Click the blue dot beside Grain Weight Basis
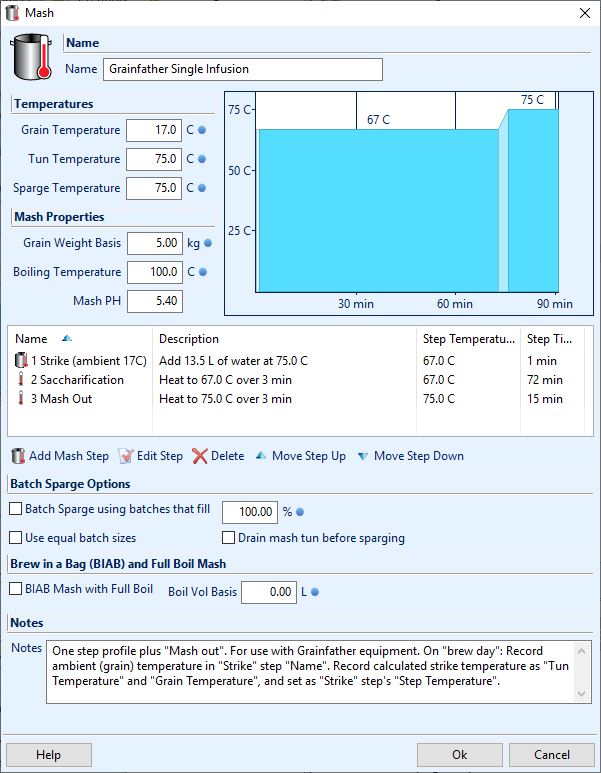The width and height of the screenshot is (601, 773). [x=208, y=243]
